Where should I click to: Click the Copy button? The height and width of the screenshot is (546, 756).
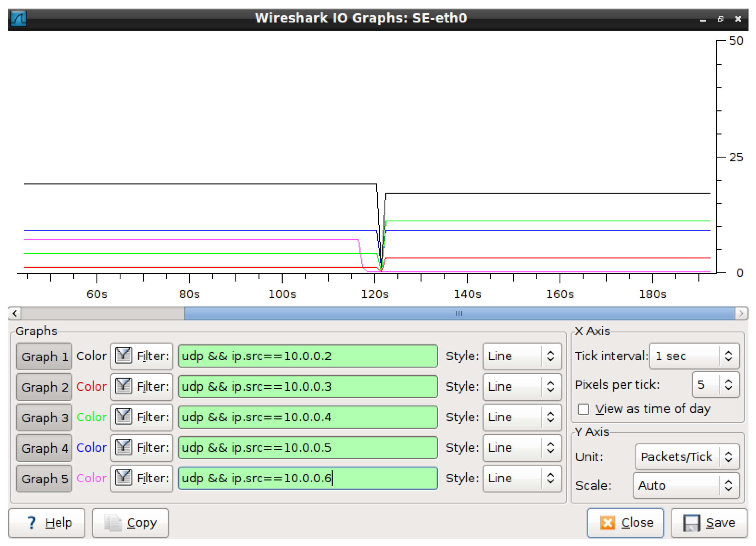point(130,523)
